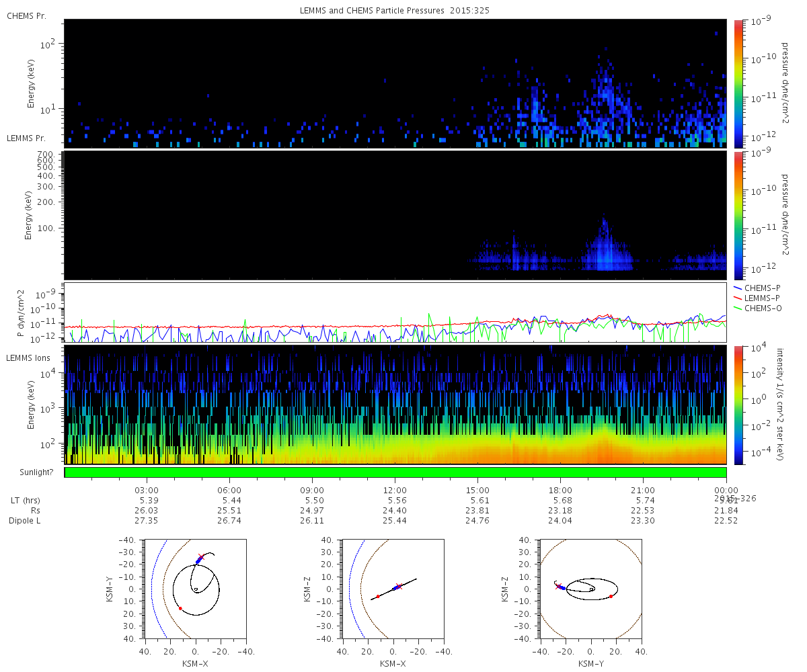Select the Rs value 26.03

pyautogui.click(x=147, y=511)
